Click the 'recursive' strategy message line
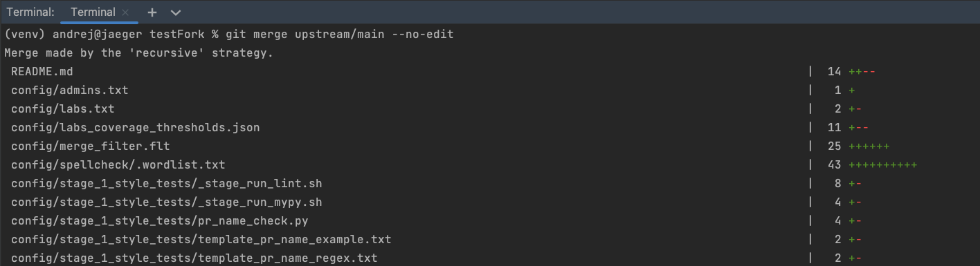Viewport: 980px width, 266px height. [x=139, y=53]
